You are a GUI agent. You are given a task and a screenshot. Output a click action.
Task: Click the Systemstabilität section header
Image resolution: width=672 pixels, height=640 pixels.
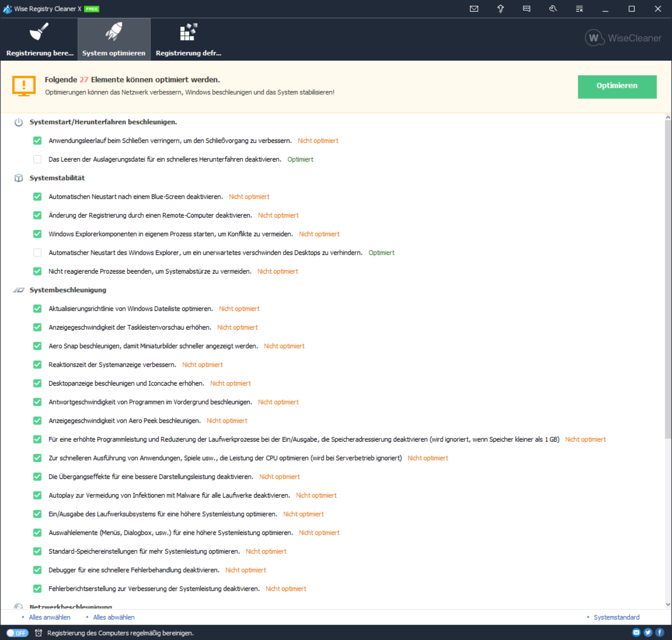[x=57, y=178]
